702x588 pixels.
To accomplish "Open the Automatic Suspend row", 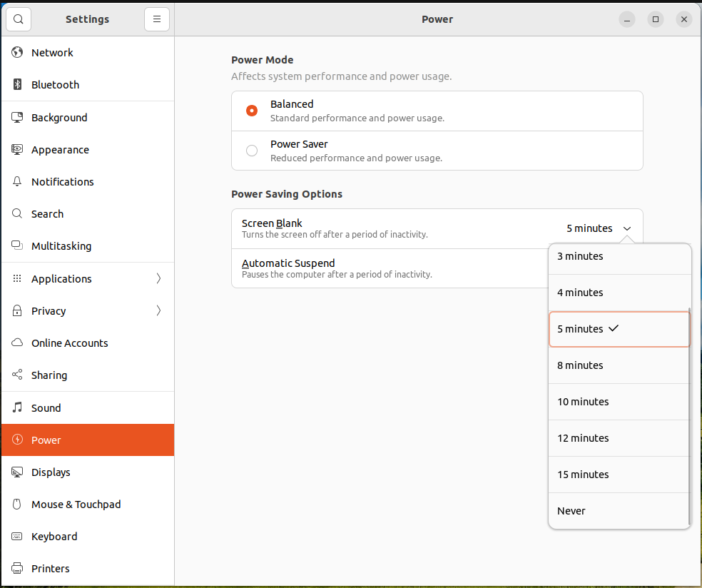I will click(390, 268).
